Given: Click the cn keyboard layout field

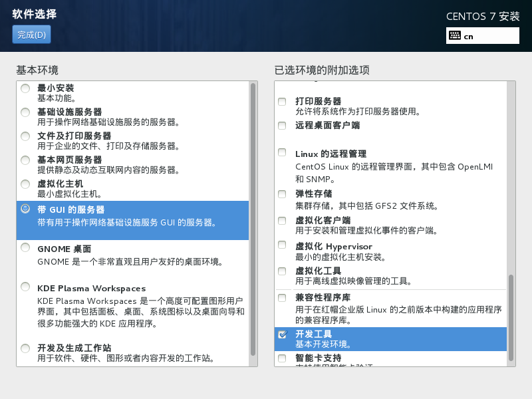Looking at the screenshot, I should coord(490,36).
